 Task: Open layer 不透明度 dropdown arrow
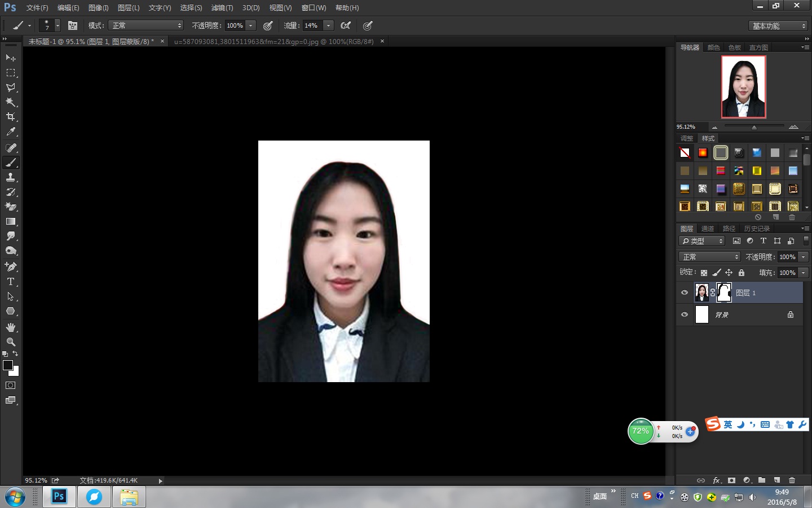pos(804,257)
